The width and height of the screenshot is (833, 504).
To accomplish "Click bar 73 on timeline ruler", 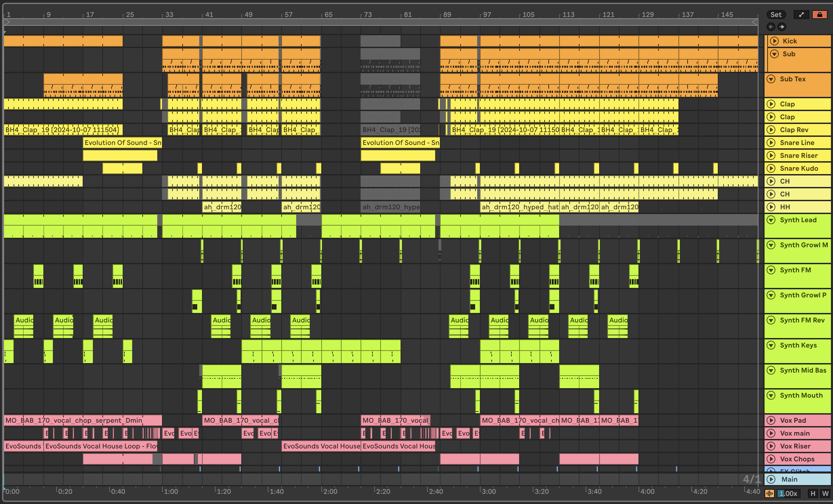I will pyautogui.click(x=368, y=15).
